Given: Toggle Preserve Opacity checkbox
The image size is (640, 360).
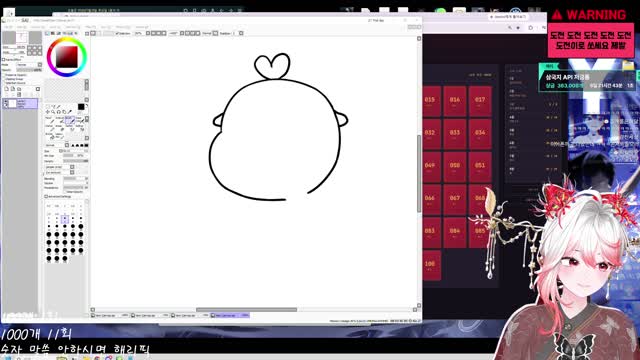Looking at the screenshot, I should click(4, 75).
